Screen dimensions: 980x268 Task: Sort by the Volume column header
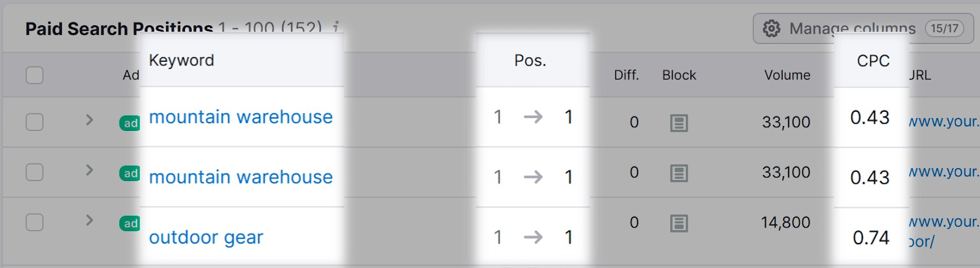(787, 75)
